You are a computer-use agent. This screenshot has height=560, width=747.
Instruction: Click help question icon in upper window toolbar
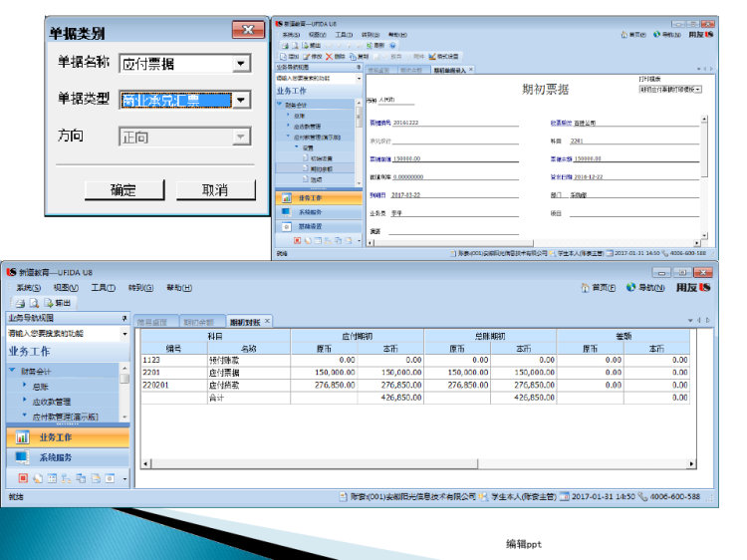(393, 45)
